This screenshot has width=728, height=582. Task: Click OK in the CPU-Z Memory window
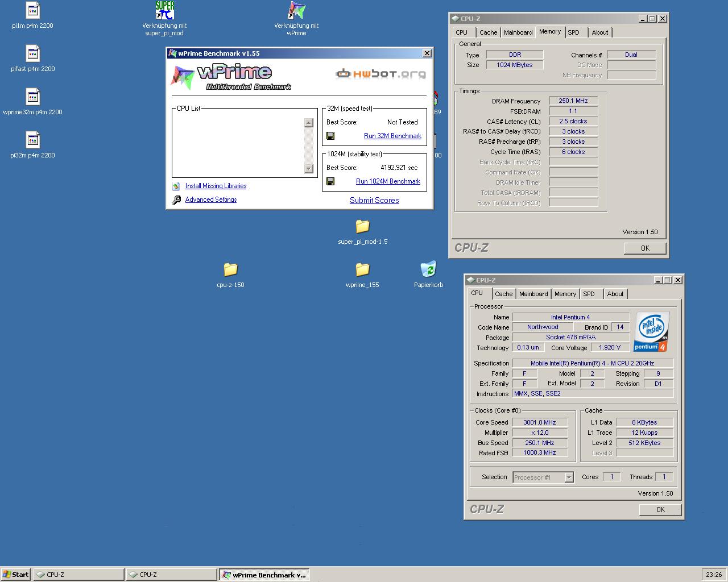click(645, 248)
